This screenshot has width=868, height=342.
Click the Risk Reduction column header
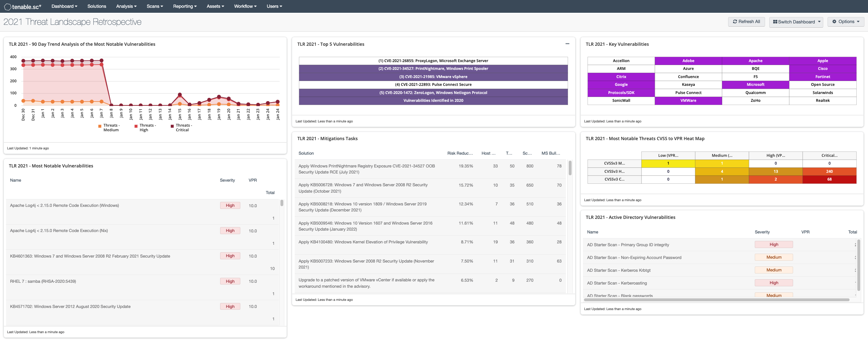tap(460, 153)
